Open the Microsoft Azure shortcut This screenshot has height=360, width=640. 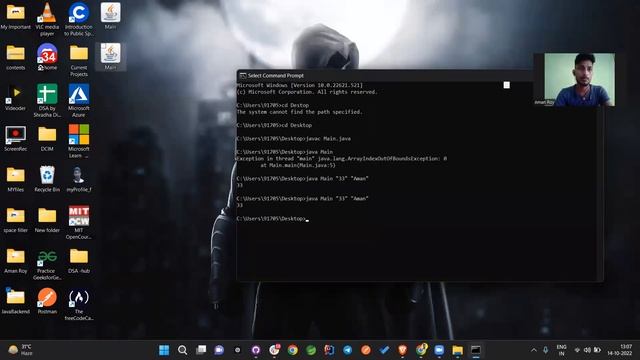point(79,100)
